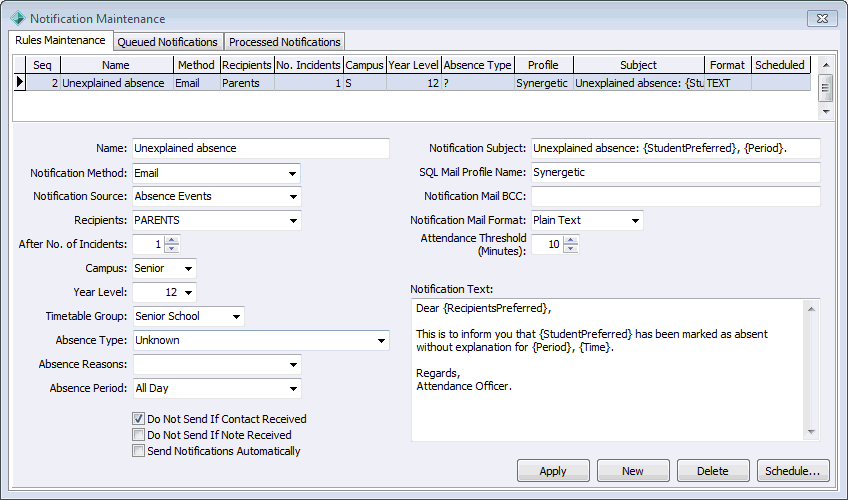
Task: Click rules grid scrollbar up arrow
Action: (826, 65)
